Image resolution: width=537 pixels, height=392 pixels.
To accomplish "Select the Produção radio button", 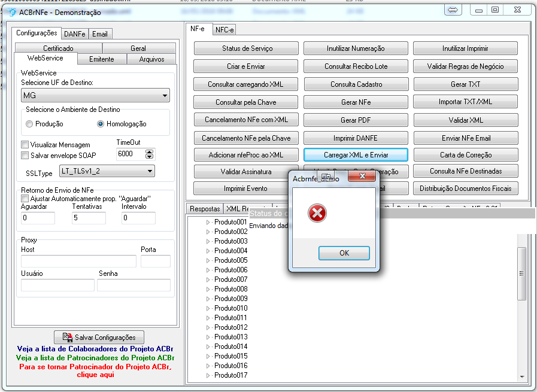I will click(29, 124).
